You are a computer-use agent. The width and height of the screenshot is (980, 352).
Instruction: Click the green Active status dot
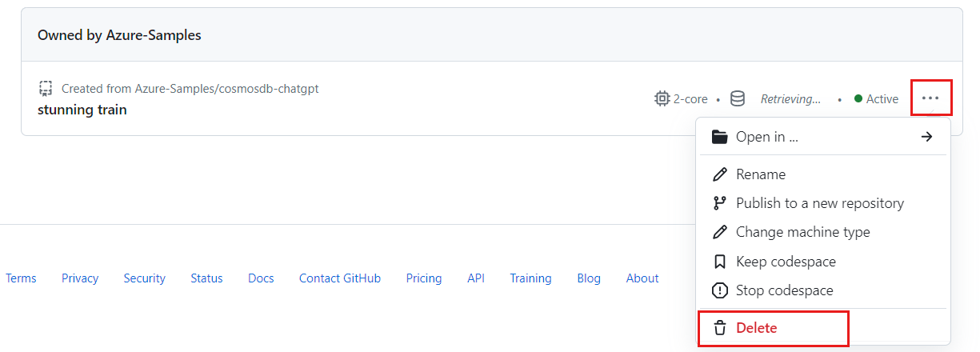[x=858, y=99]
